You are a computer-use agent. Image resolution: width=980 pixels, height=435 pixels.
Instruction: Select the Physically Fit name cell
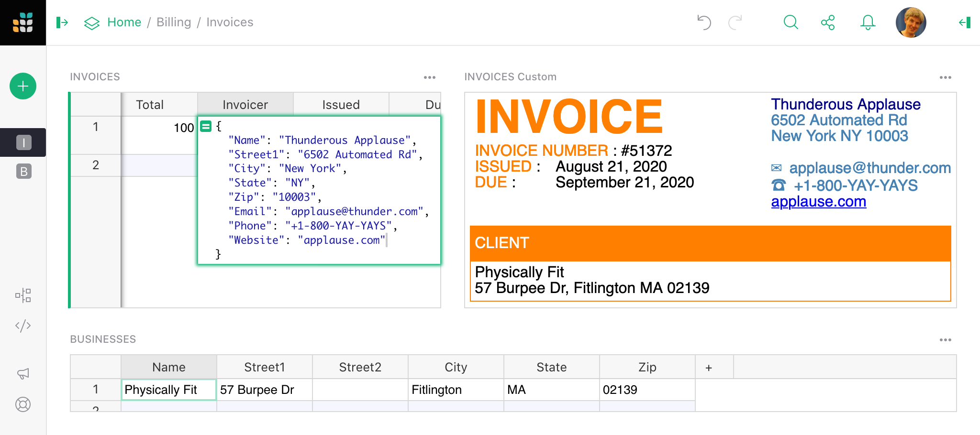[x=168, y=390]
